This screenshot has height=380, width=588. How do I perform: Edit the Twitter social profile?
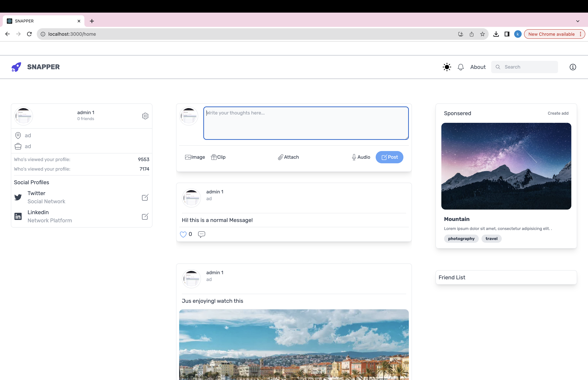tap(145, 197)
